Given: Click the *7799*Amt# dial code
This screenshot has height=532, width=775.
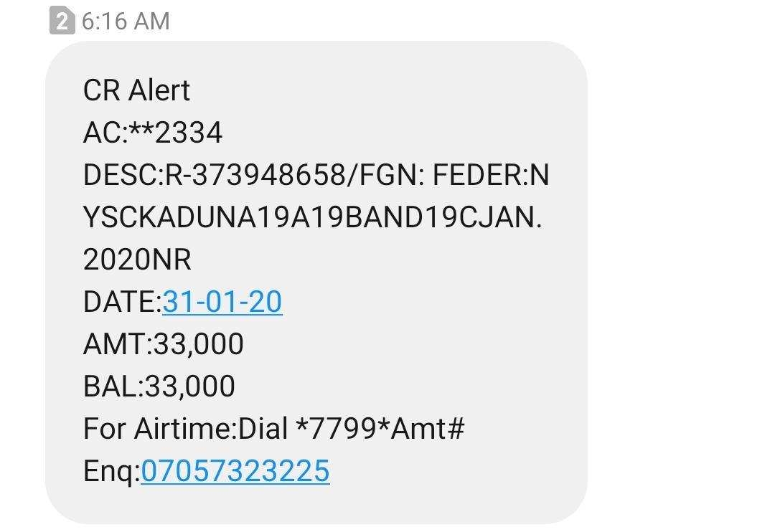Looking at the screenshot, I should click(x=380, y=429).
